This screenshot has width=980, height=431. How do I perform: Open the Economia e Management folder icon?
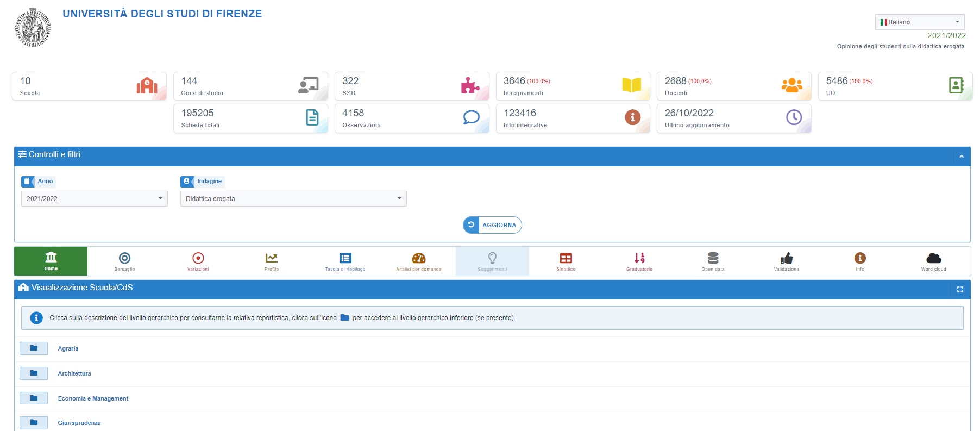click(34, 398)
